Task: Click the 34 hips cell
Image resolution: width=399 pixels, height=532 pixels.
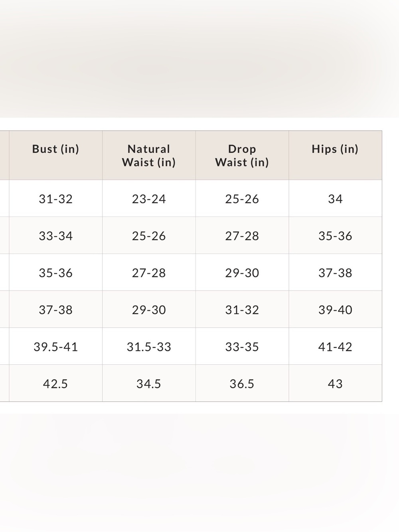Action: pos(335,198)
